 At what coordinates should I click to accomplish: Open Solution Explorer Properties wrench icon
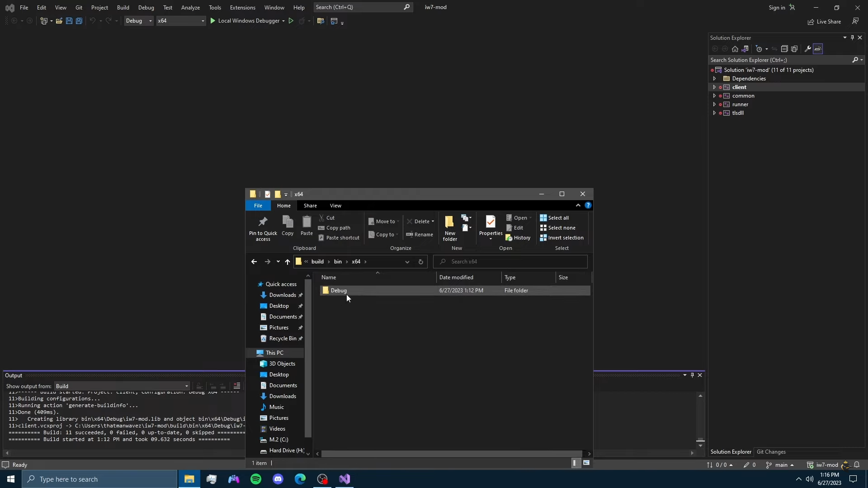[807, 49]
